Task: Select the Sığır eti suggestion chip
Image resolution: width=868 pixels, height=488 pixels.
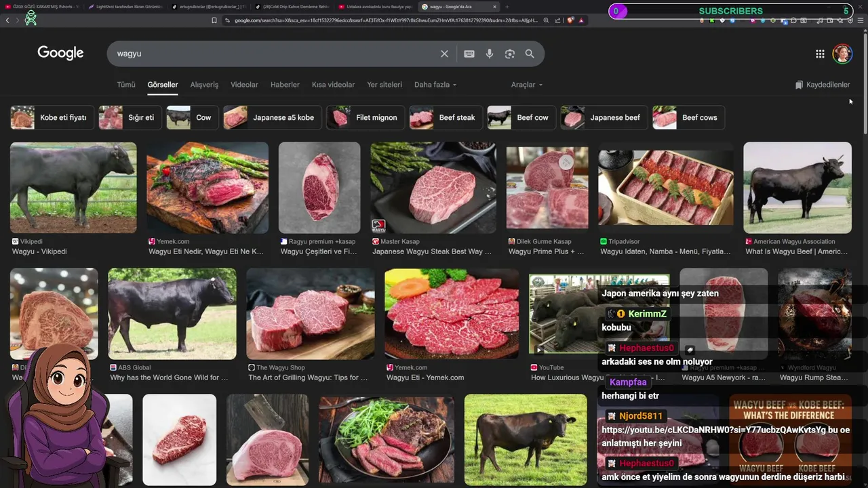Action: [130, 117]
